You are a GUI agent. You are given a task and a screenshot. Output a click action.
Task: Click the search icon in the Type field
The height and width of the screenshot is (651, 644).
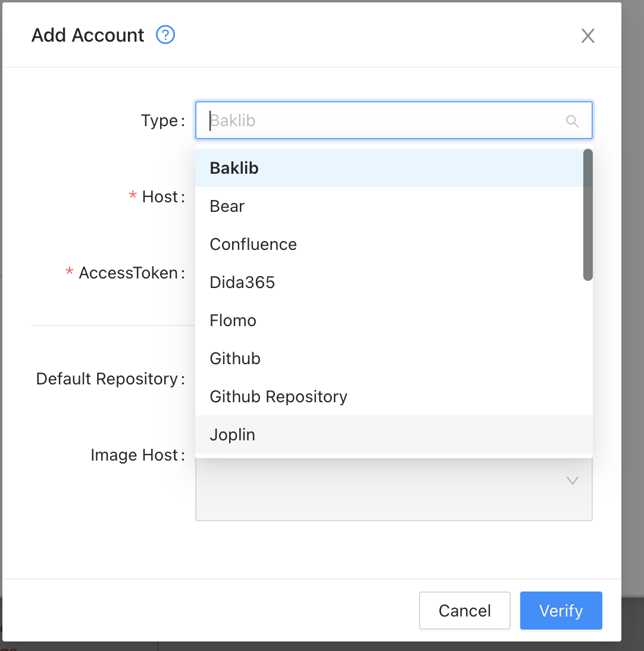coord(572,121)
